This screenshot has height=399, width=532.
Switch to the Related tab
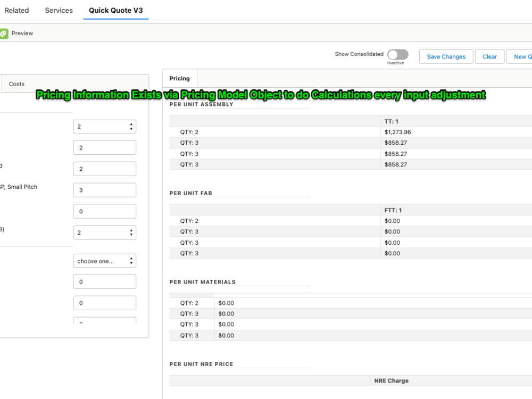pos(16,10)
